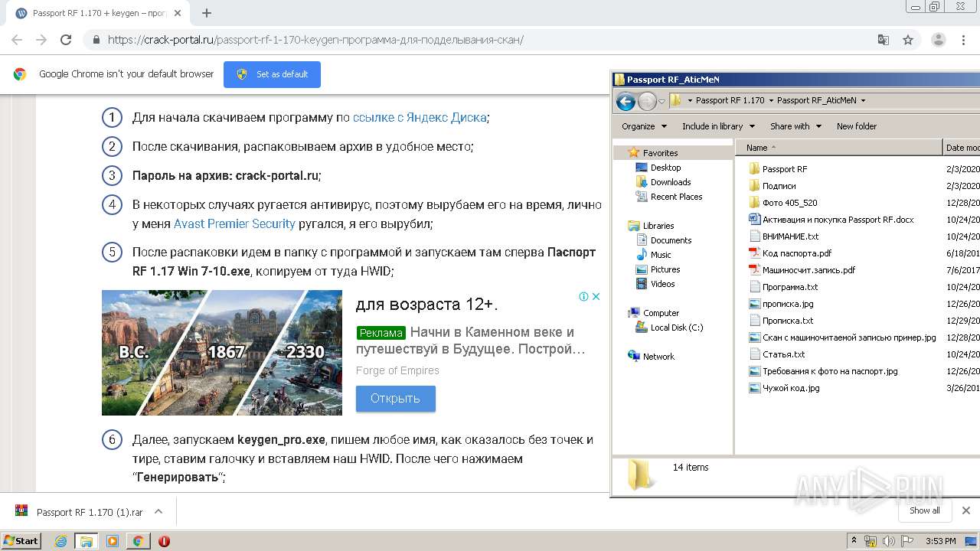Click the site padlock icon
The image size is (980, 551).
[96, 40]
